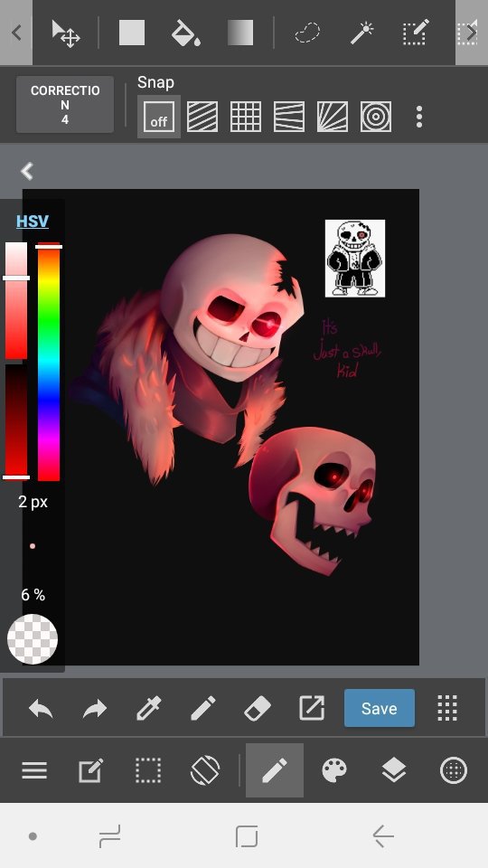Undo the last stroke
This screenshot has width=488, height=868.
tap(41, 708)
